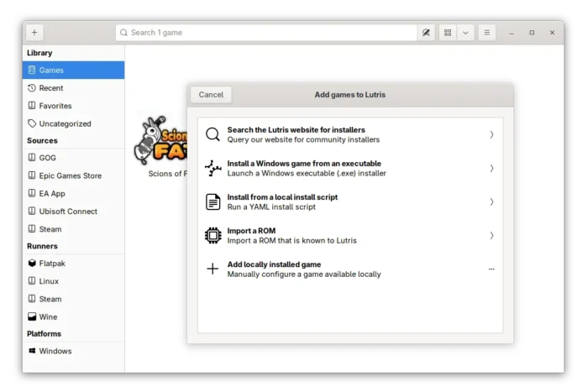588x392 pixels.
Task: Open the Scions of Fate game thumbnail
Action: pyautogui.click(x=160, y=141)
